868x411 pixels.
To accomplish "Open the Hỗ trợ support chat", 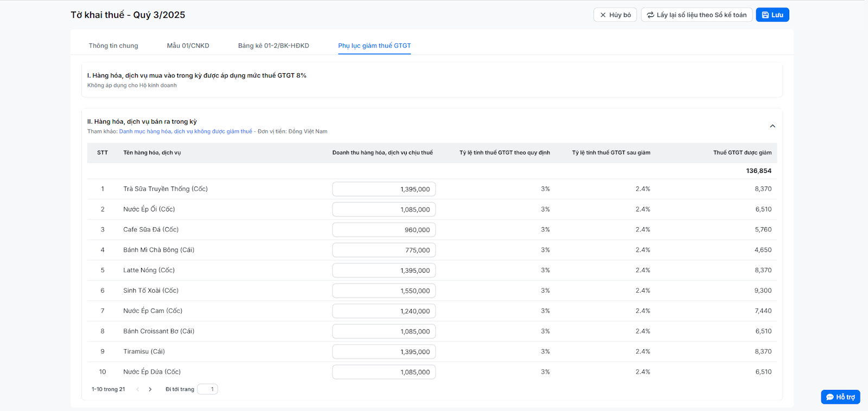I will 840,397.
